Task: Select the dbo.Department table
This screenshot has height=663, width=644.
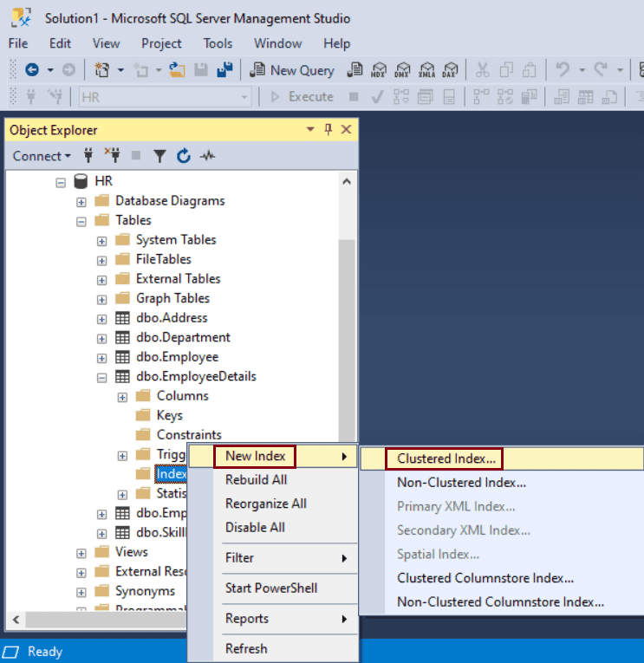Action: (183, 337)
